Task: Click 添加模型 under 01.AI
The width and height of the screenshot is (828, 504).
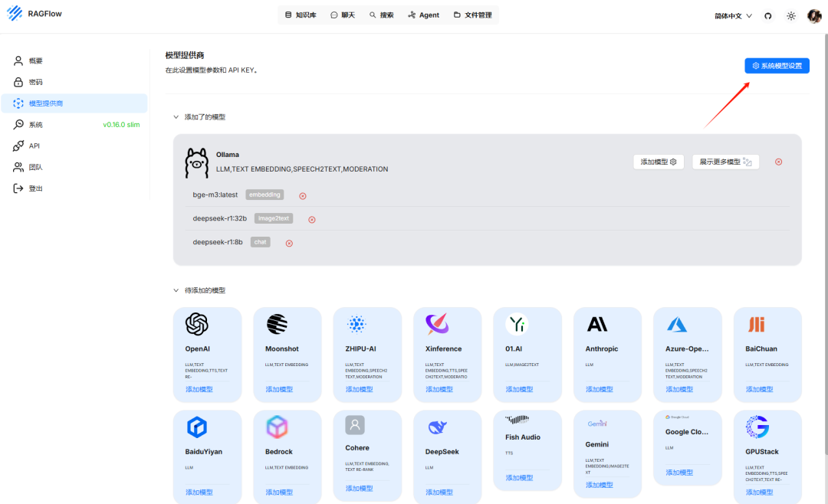Action: tap(519, 389)
